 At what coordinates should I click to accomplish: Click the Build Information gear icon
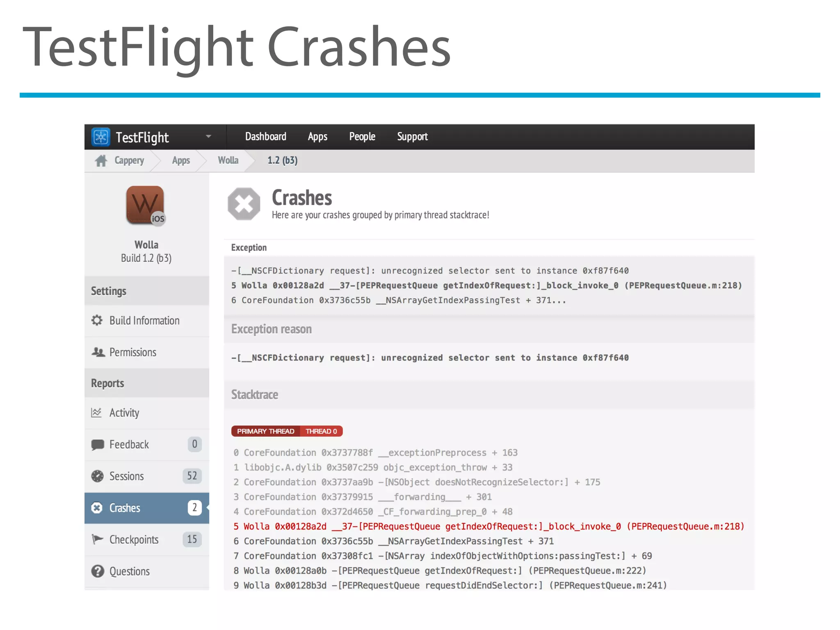(97, 320)
